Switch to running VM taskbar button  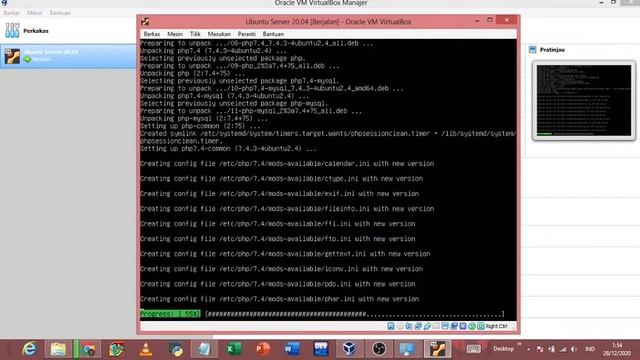[x=437, y=349]
